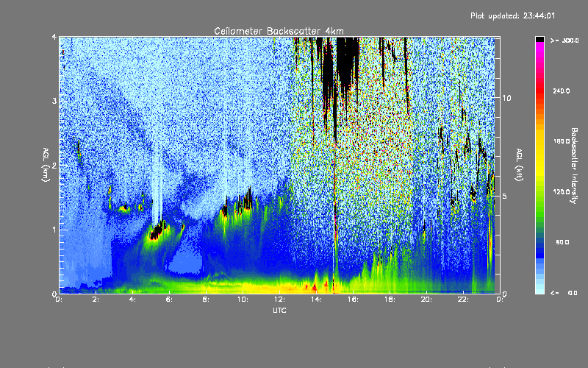
Task: Click the right axis label 'AGL (kft)'
Action: pyautogui.click(x=519, y=164)
